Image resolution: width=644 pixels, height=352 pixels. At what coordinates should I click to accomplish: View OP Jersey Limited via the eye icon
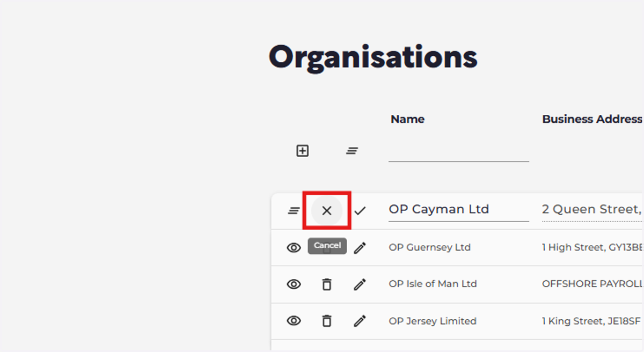[294, 321]
